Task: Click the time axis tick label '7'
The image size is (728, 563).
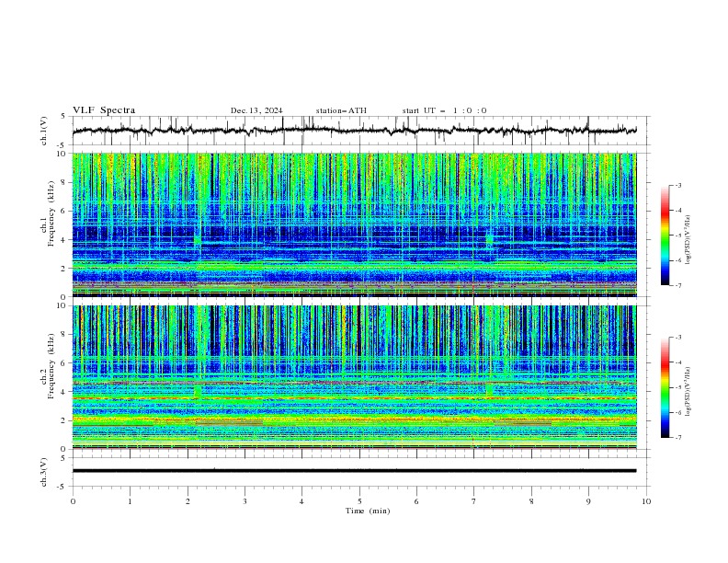Action: [x=474, y=501]
